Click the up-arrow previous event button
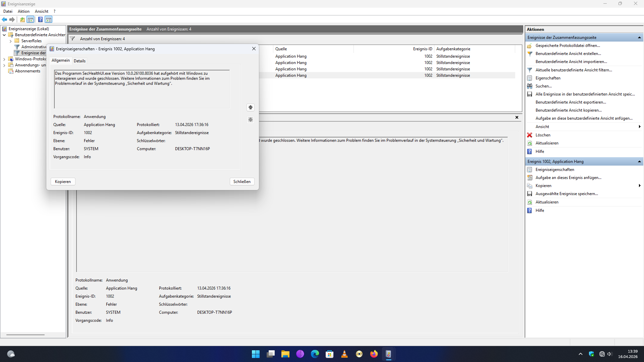The width and height of the screenshot is (644, 362). click(250, 107)
